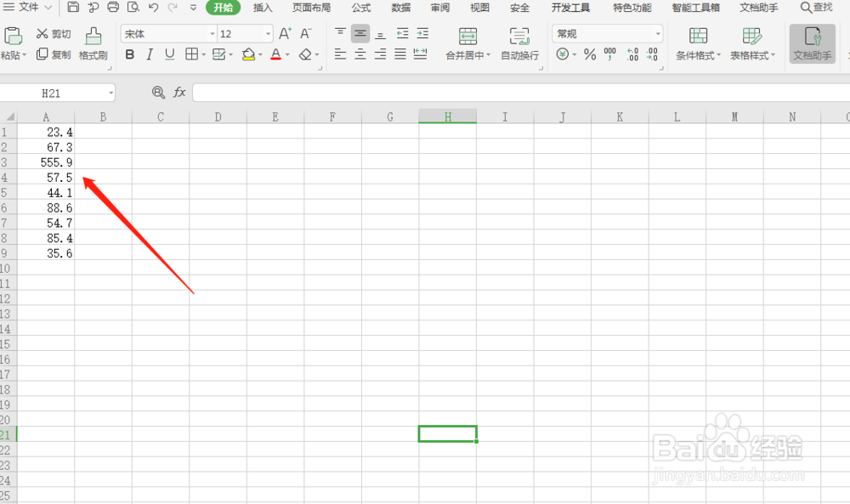The height and width of the screenshot is (504, 850).
Task: Toggle Bold formatting
Action: (x=129, y=54)
